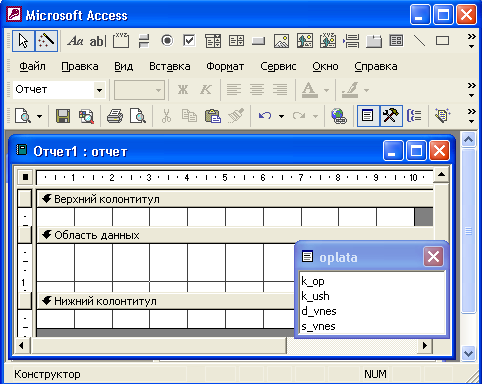Image resolution: width=482 pixels, height=384 pixels.
Task: Select the Нижний колонтитул section bar
Action: (x=165, y=301)
